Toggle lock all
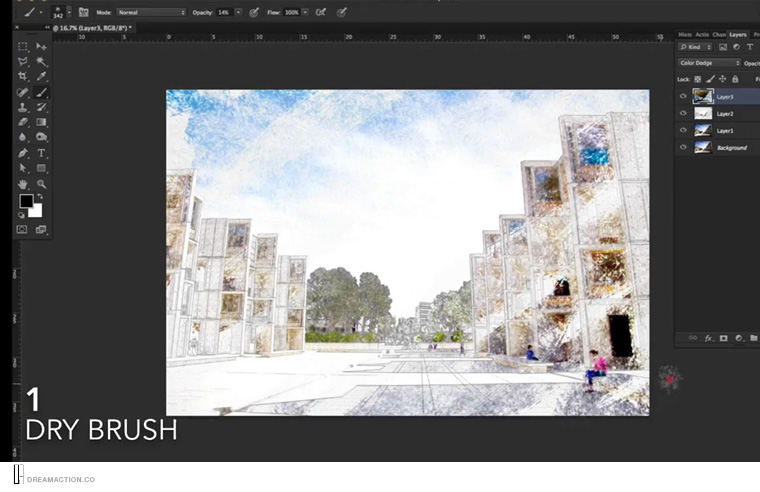760x492 pixels. 735,79
